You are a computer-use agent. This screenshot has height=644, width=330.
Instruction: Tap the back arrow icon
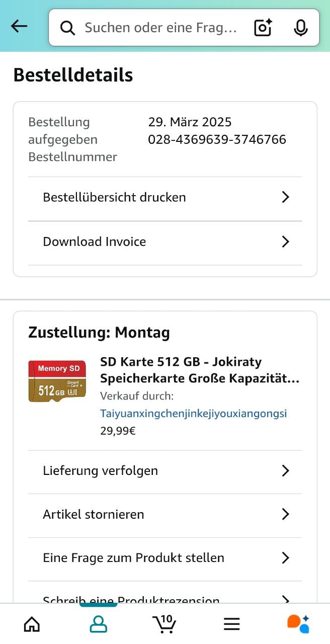click(19, 27)
